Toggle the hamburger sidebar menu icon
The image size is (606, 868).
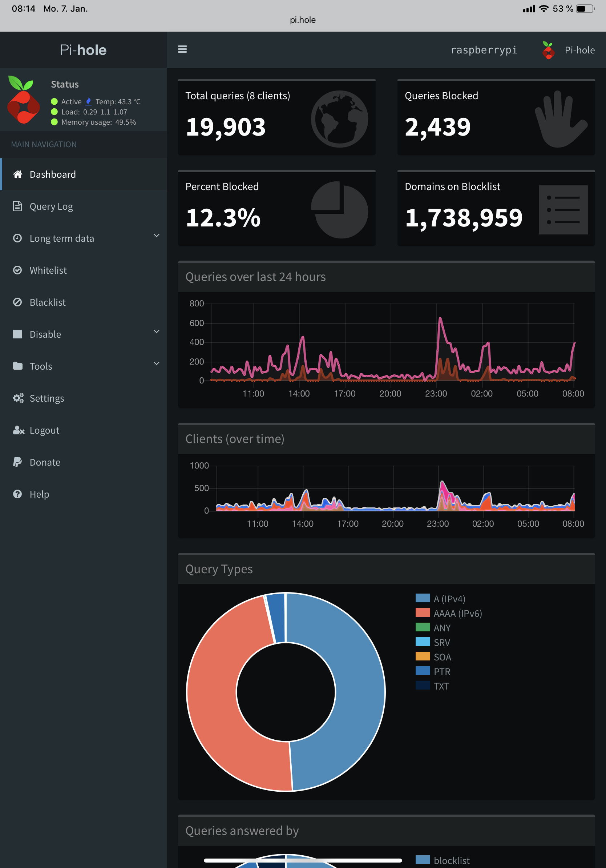(182, 49)
